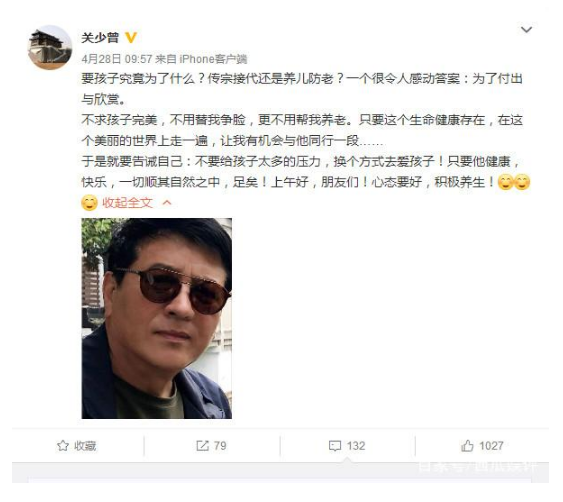Click the 关少曾 profile avatar

click(50, 47)
